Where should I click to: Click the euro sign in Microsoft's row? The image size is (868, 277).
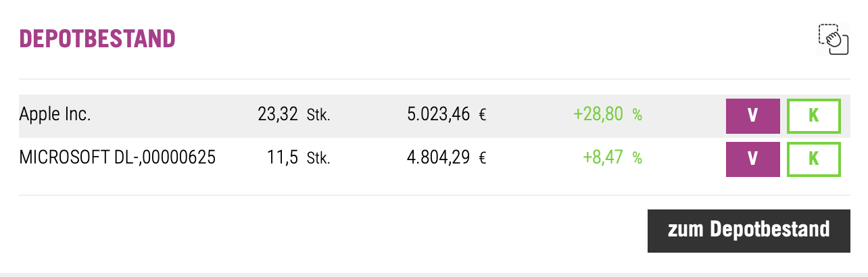[483, 159]
